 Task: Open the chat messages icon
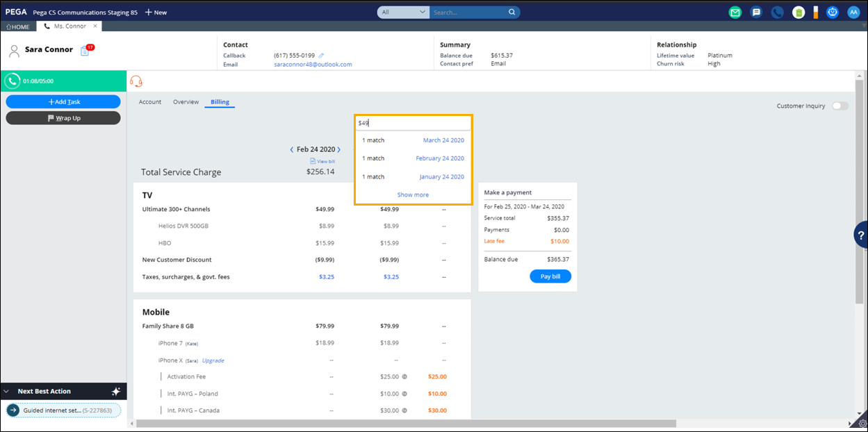click(x=756, y=12)
